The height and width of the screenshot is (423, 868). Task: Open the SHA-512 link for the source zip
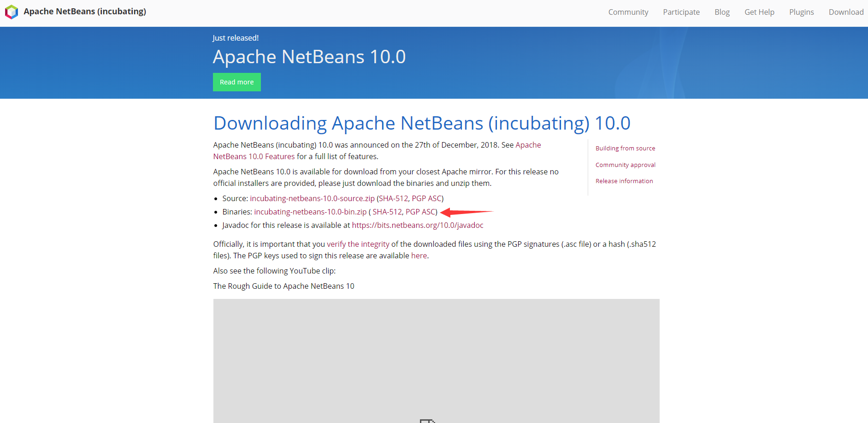[x=393, y=198]
